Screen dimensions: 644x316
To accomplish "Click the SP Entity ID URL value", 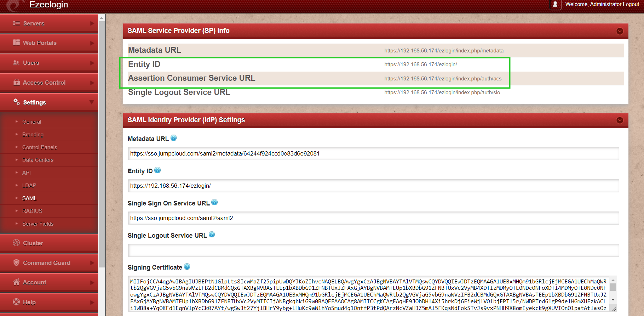I will click(x=421, y=64).
